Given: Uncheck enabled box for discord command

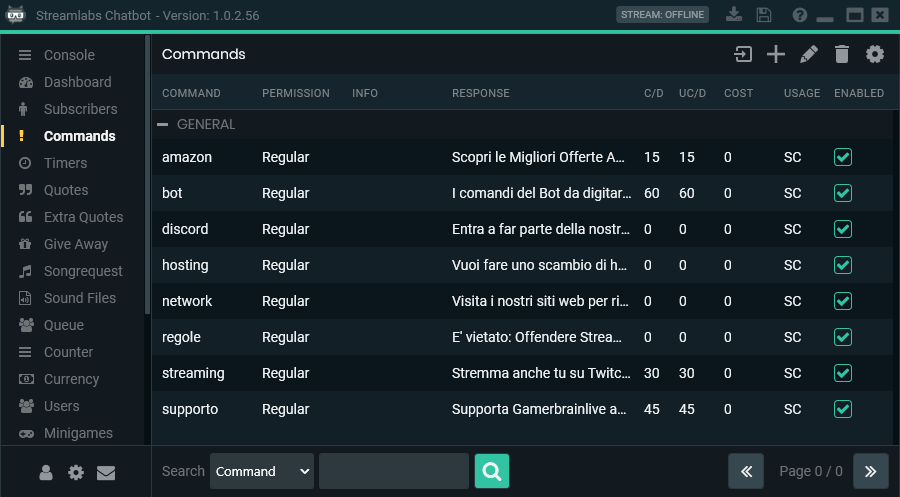Looking at the screenshot, I should click(x=843, y=229).
